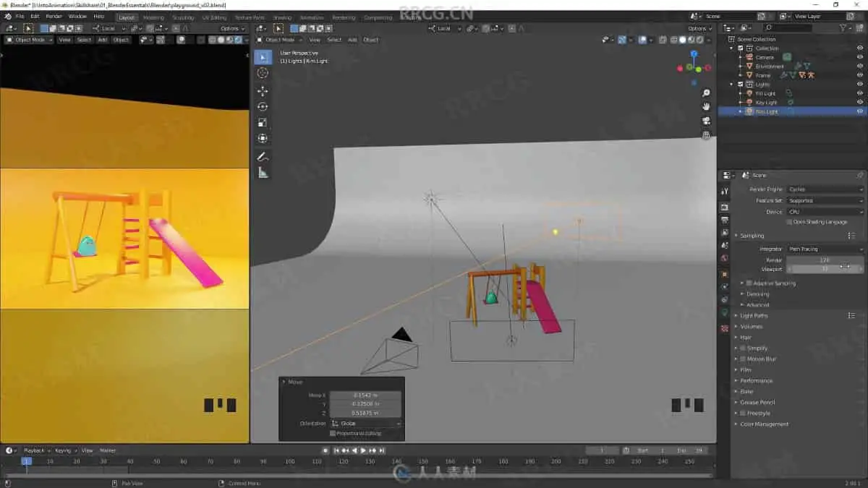Open the Render menu
This screenshot has width=868, height=488.
54,16
